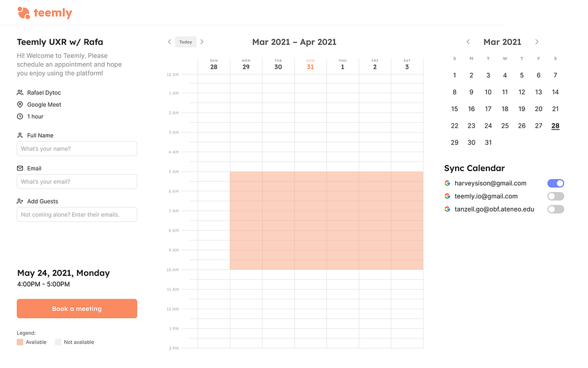Image resolution: width=588 pixels, height=368 pixels.
Task: Pick March 6 in the mini calendar
Action: (x=538, y=75)
